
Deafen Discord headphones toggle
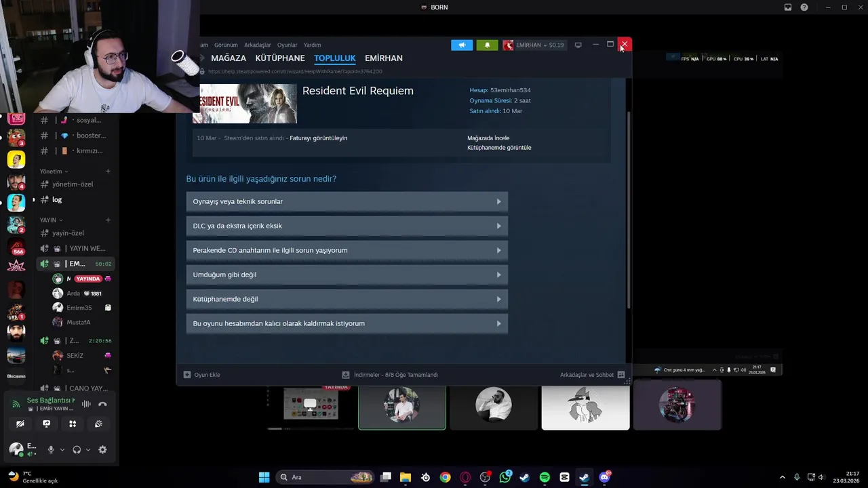coord(77,450)
